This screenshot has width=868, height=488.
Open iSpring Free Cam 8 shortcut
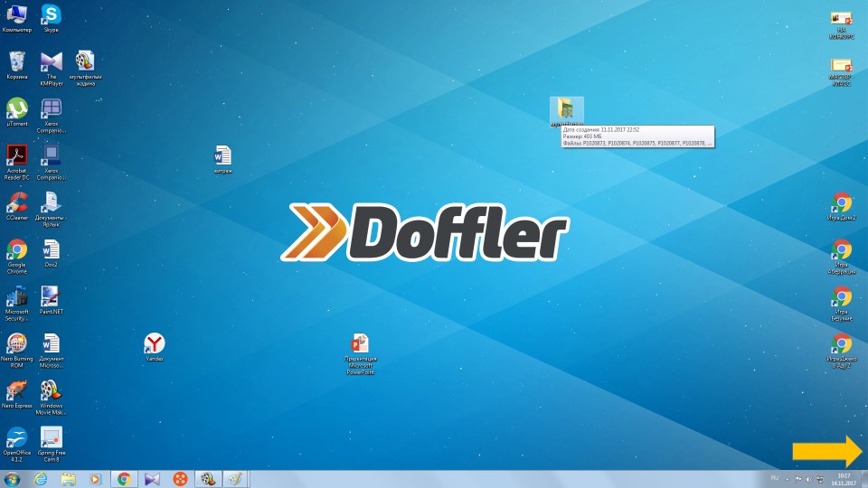51,445
